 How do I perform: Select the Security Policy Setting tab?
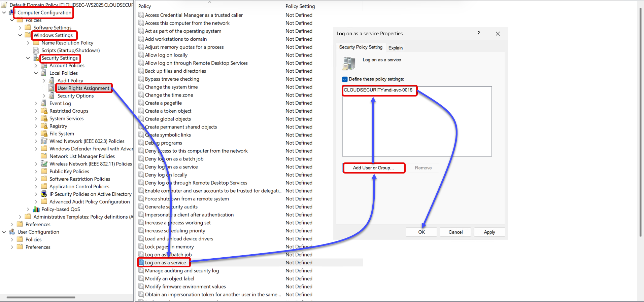(x=361, y=47)
